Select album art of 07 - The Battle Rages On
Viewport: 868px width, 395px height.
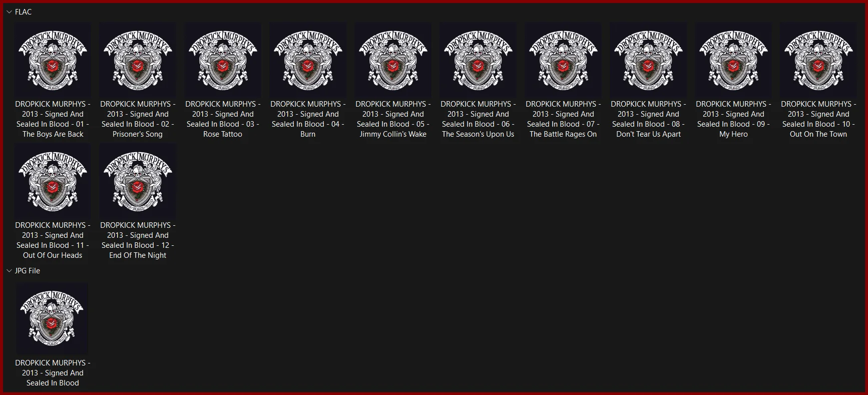[x=563, y=60]
